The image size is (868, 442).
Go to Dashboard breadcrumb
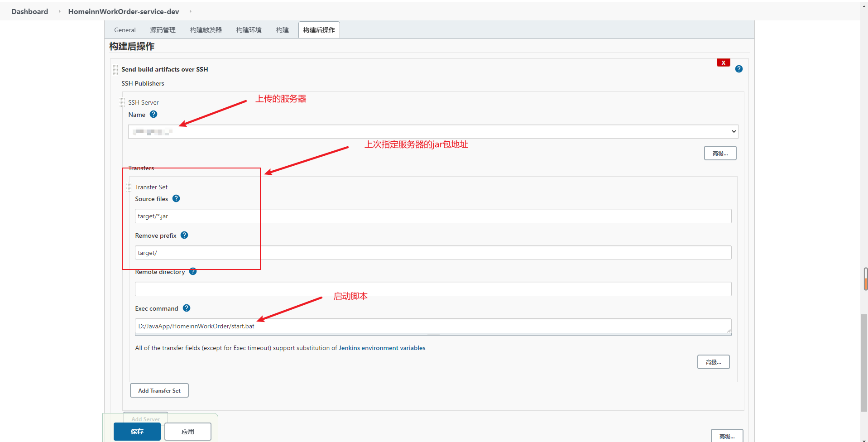tap(30, 11)
